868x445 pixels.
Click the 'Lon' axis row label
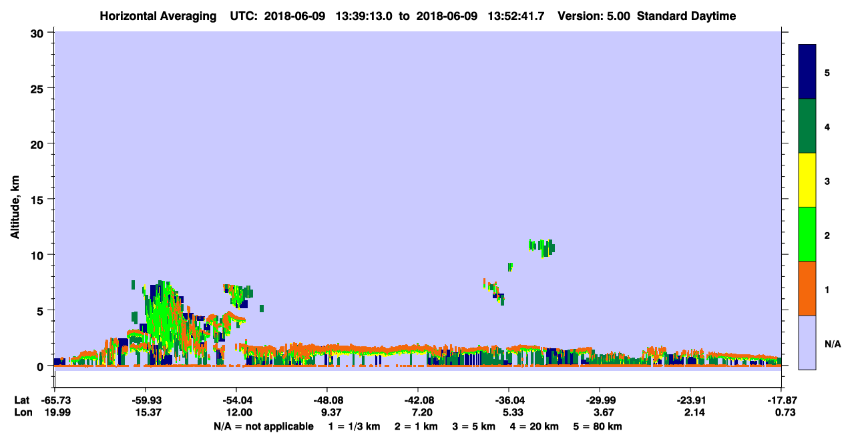(x=22, y=412)
